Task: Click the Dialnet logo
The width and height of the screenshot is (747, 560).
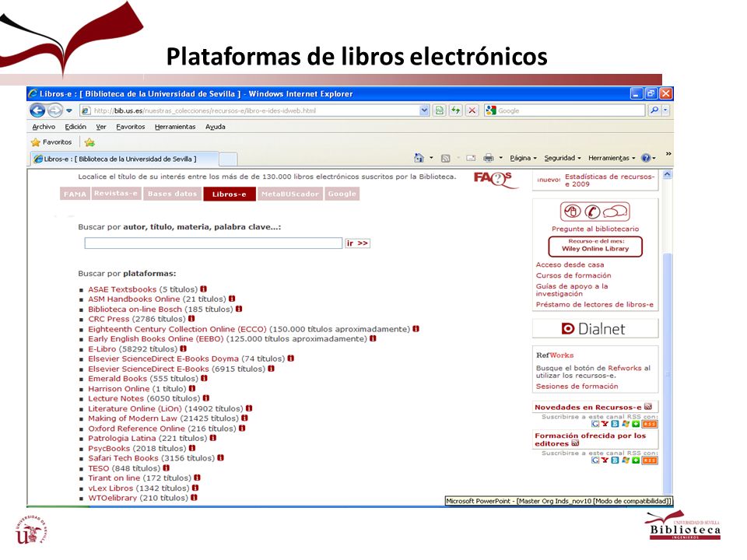Action: (x=594, y=329)
